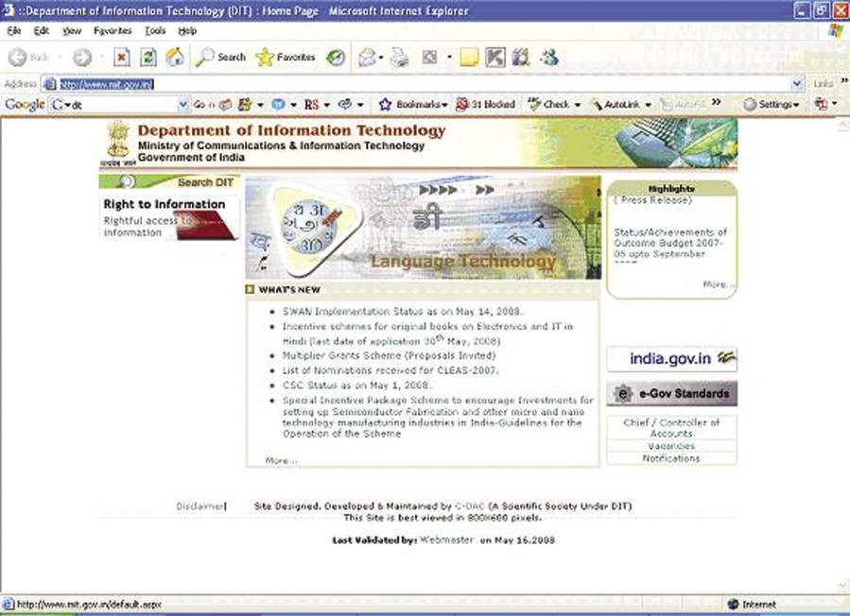Open the e-Gov Standards banner
Viewport: 850px width, 616px height.
click(671, 394)
